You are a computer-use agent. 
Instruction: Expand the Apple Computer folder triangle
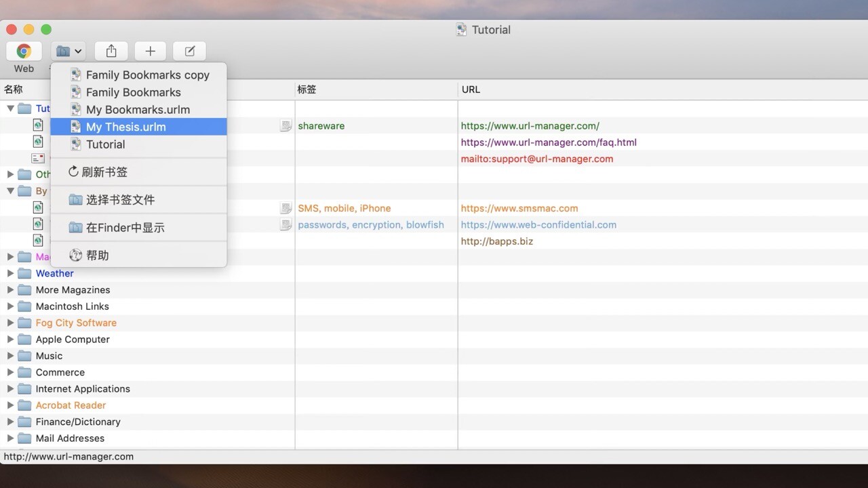click(x=10, y=339)
